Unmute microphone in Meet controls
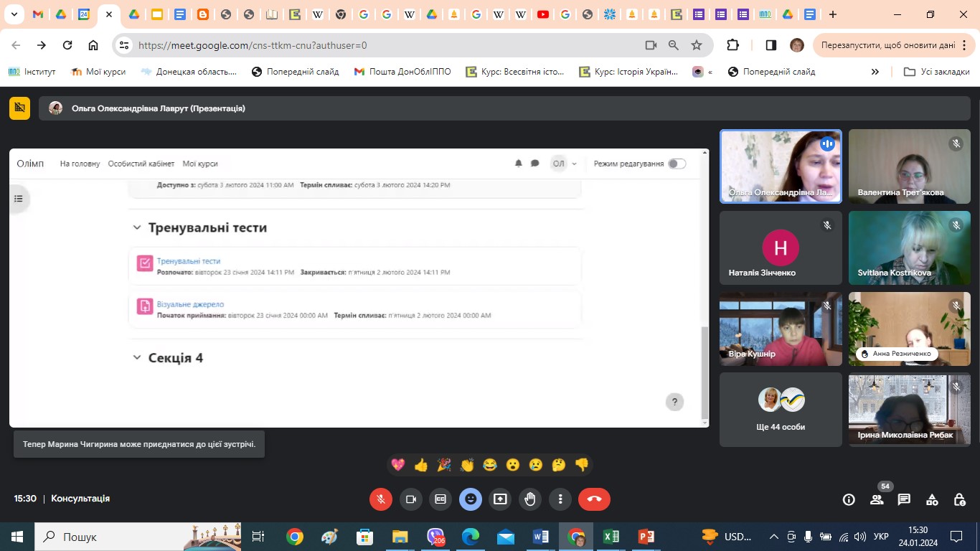Image resolution: width=980 pixels, height=551 pixels. tap(381, 499)
